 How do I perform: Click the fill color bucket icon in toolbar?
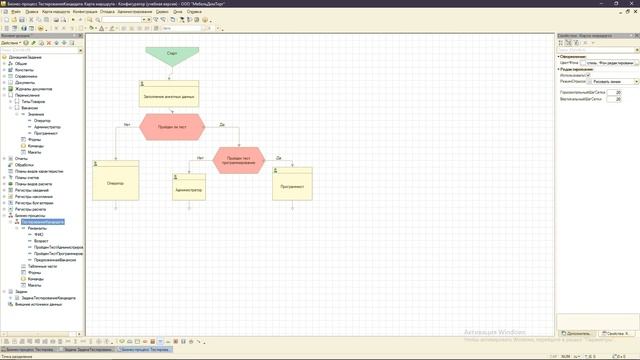click(x=92, y=29)
